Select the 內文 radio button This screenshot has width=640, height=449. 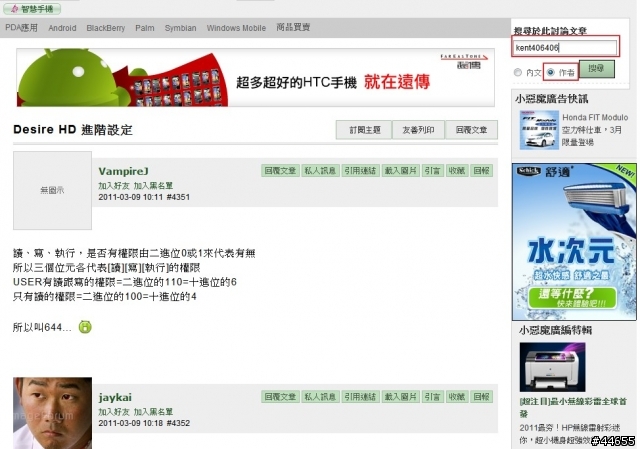(518, 72)
